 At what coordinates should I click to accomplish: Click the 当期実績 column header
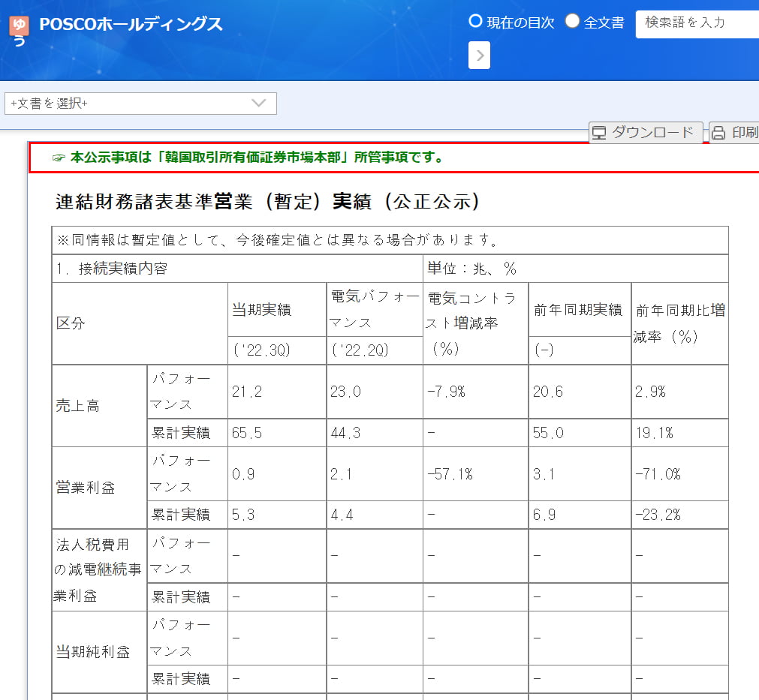[x=277, y=310]
